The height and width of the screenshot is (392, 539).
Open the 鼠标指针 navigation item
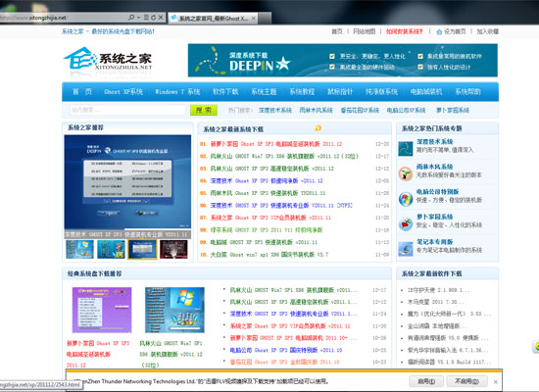click(340, 91)
